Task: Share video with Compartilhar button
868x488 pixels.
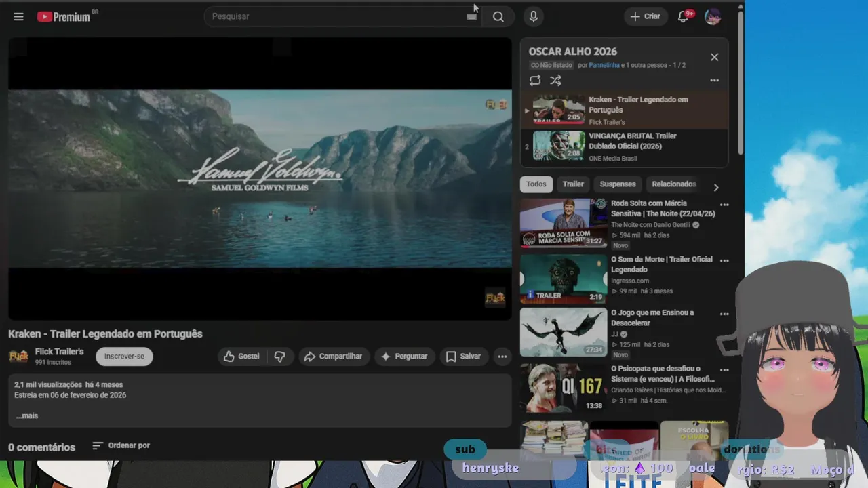Action: pos(334,357)
